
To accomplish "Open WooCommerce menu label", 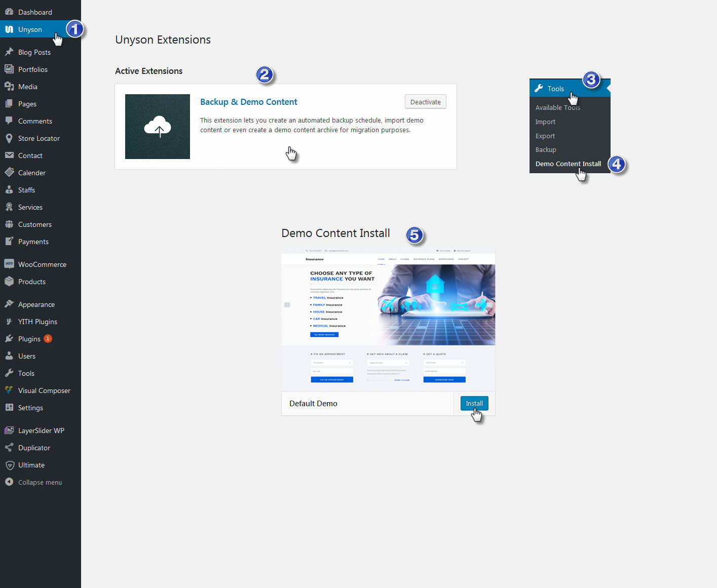I will point(42,264).
